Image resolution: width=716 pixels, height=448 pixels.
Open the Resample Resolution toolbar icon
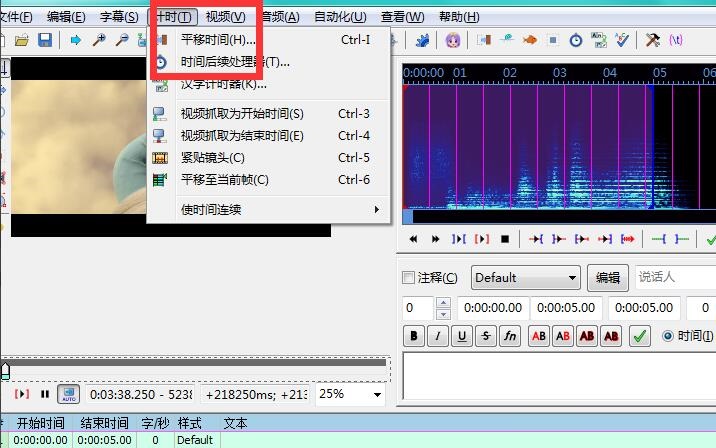(x=553, y=40)
